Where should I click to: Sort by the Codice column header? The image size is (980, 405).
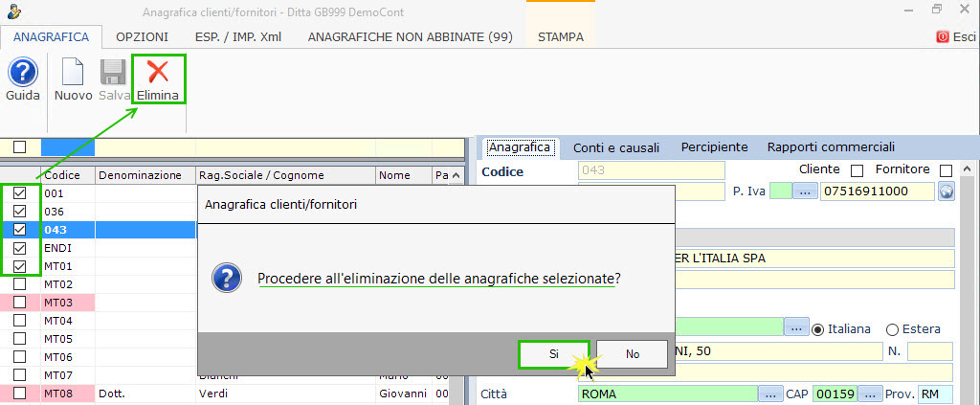(x=67, y=175)
